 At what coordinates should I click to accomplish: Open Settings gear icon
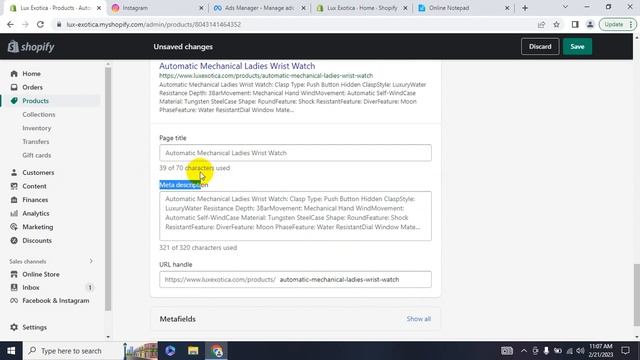pyautogui.click(x=14, y=327)
